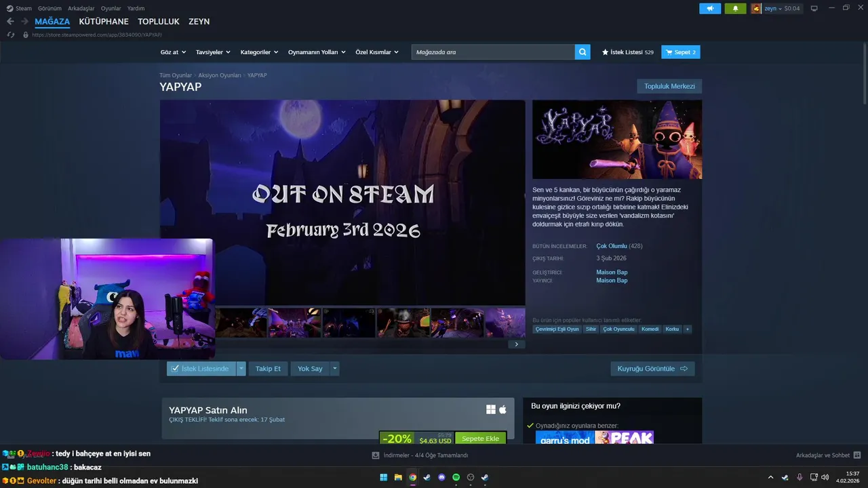The width and height of the screenshot is (868, 488).
Task: Open Spotify from the taskbar
Action: pos(456,477)
